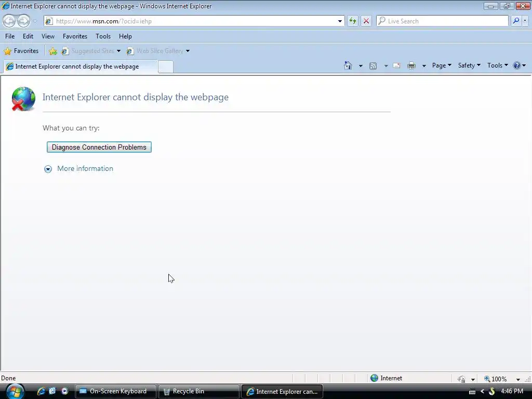Open the Favorites center star button
The image size is (532, 399).
click(x=21, y=51)
